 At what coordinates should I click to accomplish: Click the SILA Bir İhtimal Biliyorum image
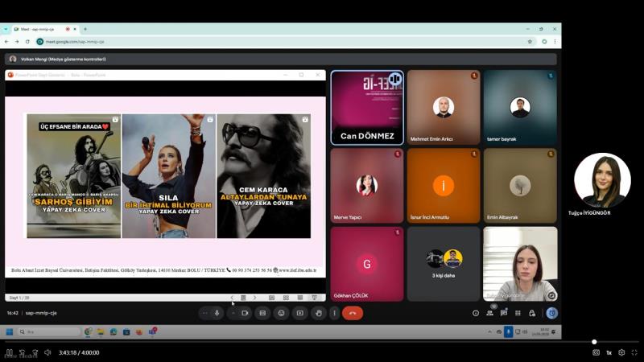pos(169,176)
